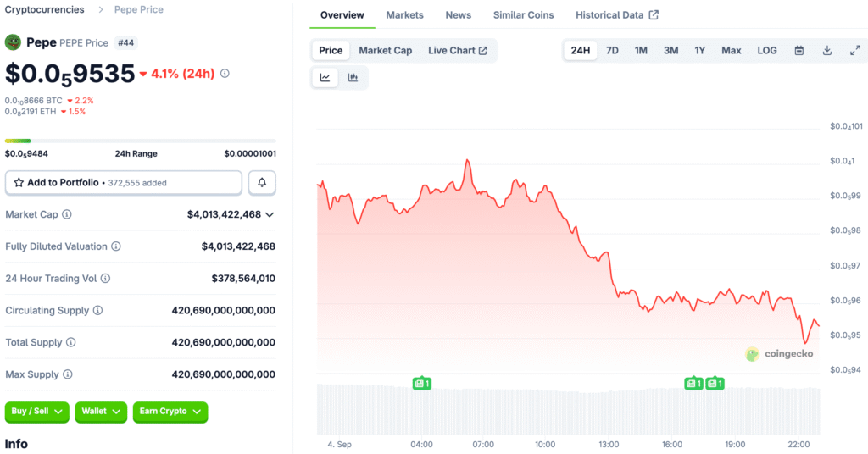The height and width of the screenshot is (454, 868).
Task: Click the red price line chart area
Action: click(x=568, y=264)
